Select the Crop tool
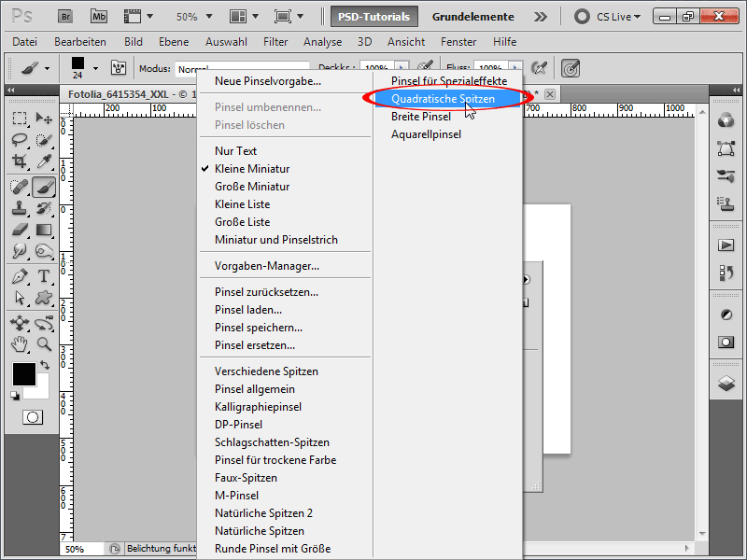This screenshot has height=560, width=747. [x=20, y=161]
